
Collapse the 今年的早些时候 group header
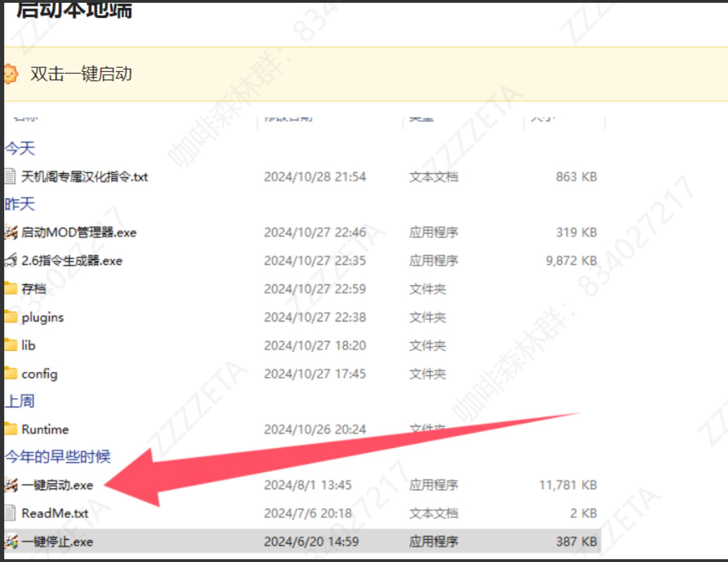58,457
